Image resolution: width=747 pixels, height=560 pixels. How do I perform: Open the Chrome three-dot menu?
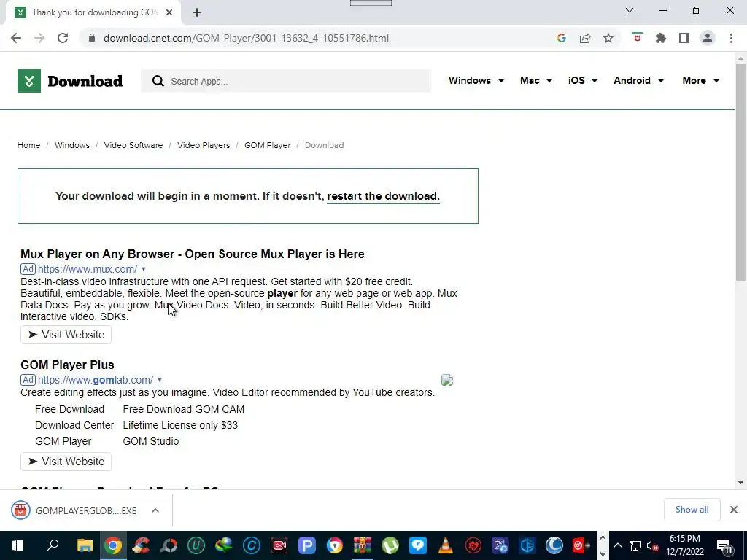731,38
